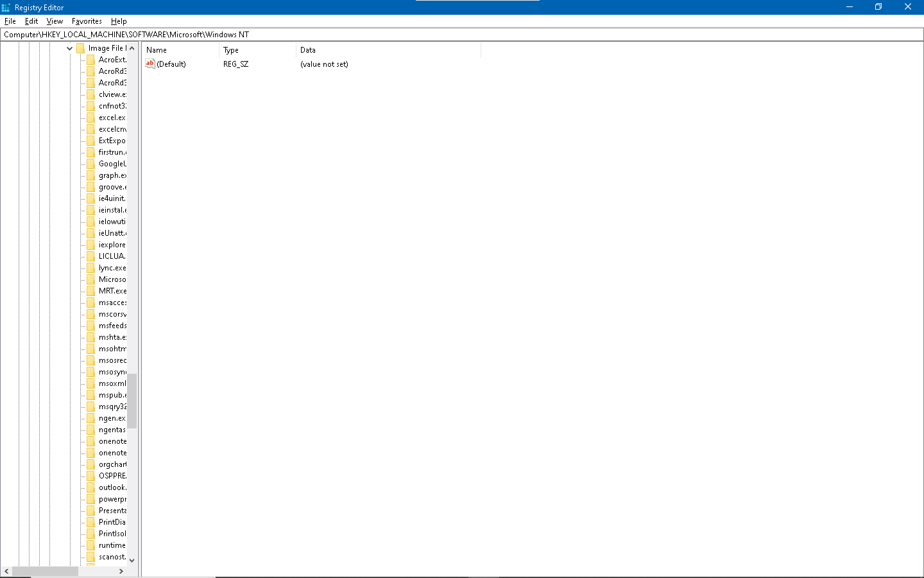Click the string value icon beside (Default)
The height and width of the screenshot is (578, 924).
[x=150, y=64]
